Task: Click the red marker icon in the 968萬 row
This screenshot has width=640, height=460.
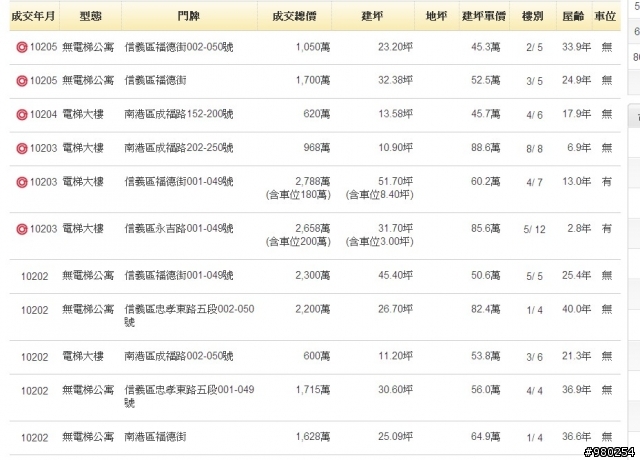Action: tap(22, 149)
